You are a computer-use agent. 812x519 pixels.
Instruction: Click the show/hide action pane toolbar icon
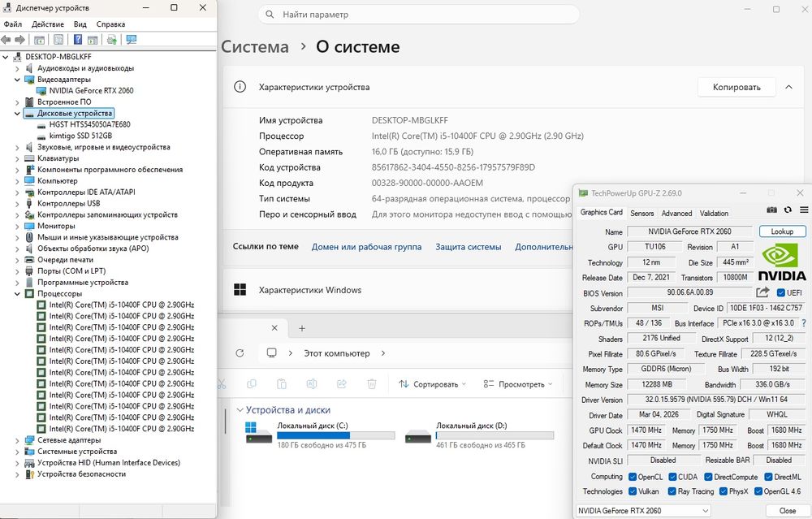tap(93, 39)
